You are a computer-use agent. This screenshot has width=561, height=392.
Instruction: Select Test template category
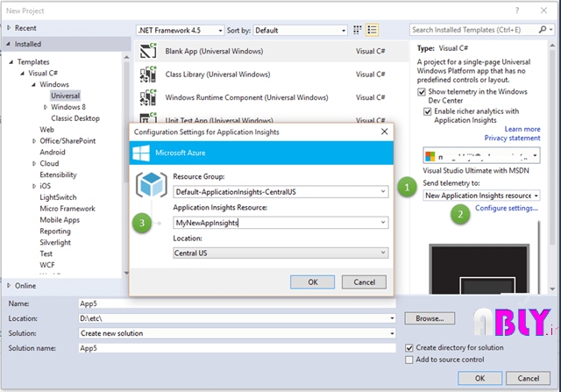point(46,253)
